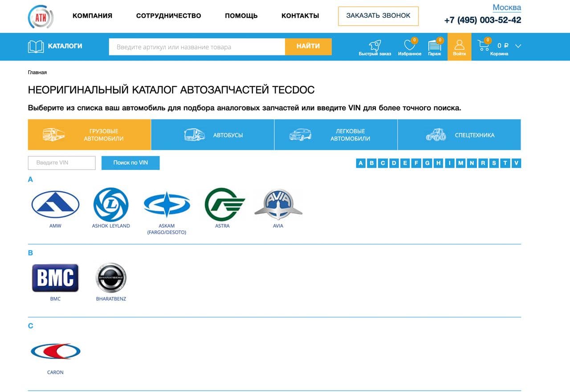Image resolution: width=570 pixels, height=392 pixels.
Task: Open the Помощь menu
Action: 241,16
